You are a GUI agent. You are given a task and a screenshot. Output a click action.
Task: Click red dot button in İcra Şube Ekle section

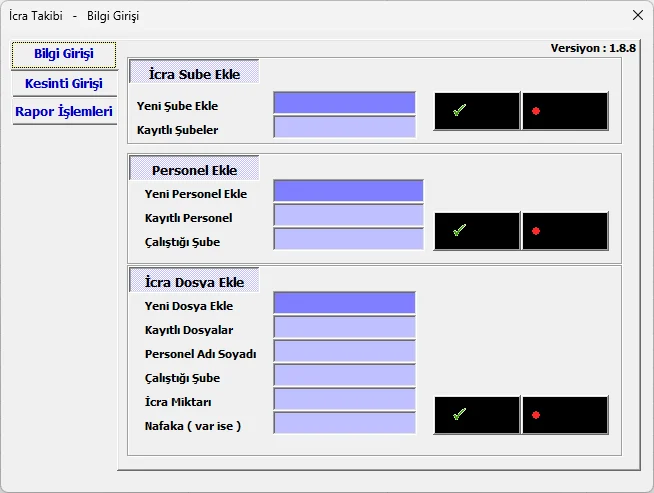[565, 111]
